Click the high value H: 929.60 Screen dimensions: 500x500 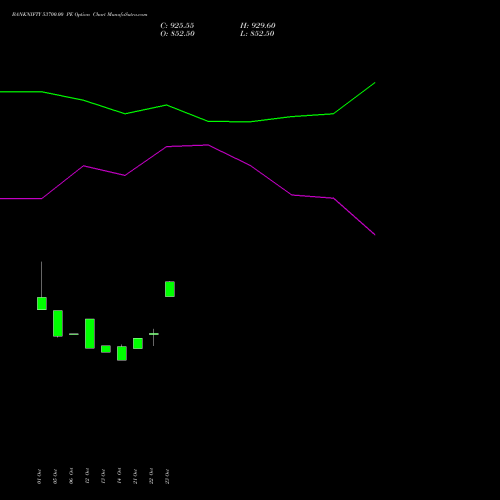(258, 26)
